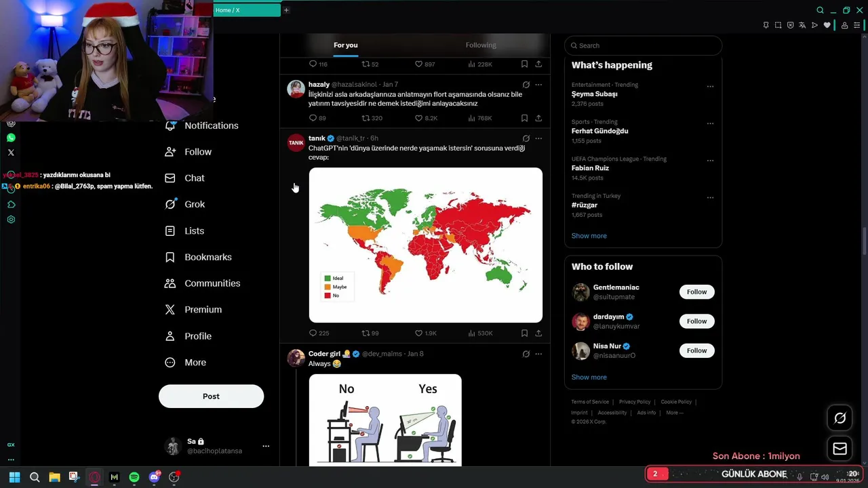The width and height of the screenshot is (868, 488).
Task: Add page to bookmarks with heart icon
Action: click(827, 25)
